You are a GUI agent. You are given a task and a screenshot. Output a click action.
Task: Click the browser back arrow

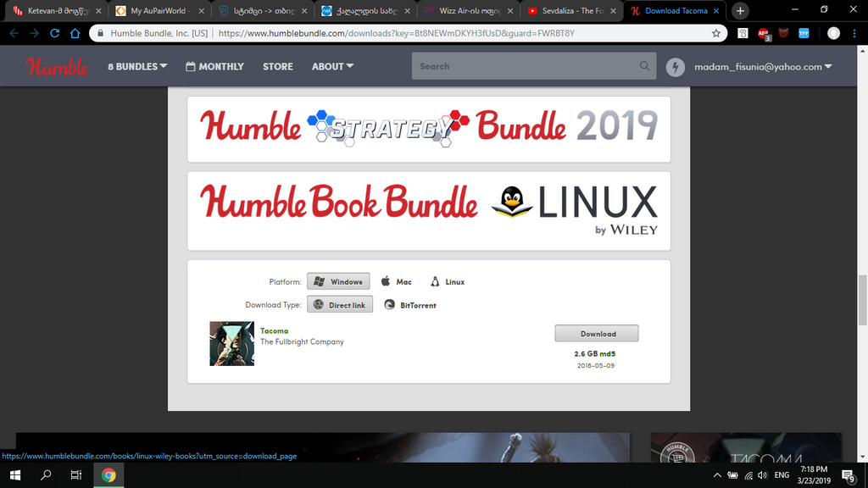[x=14, y=33]
